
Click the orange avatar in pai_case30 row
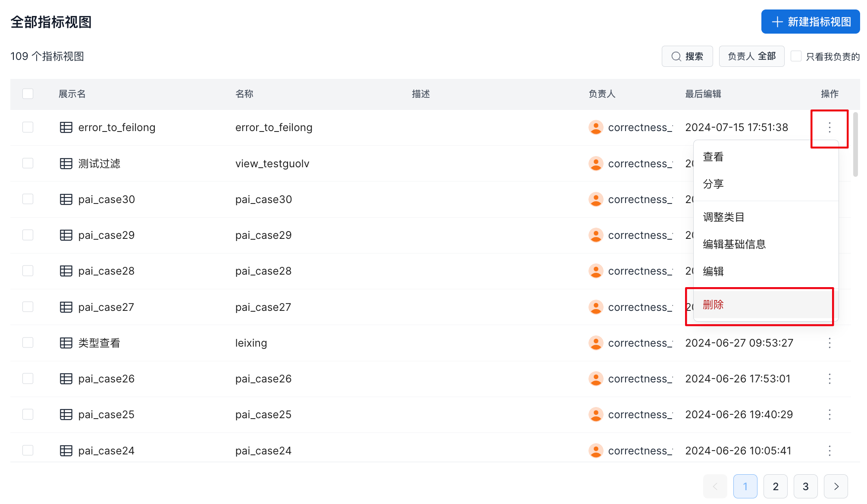[595, 200]
